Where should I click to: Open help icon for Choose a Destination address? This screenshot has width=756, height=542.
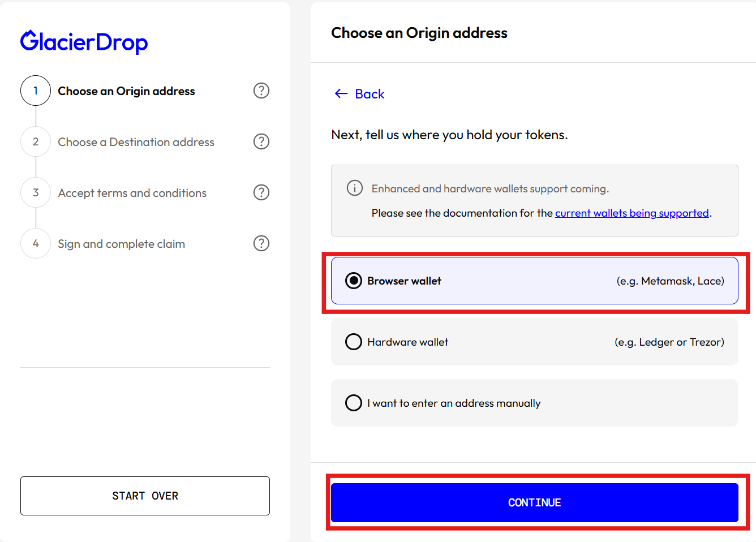pyautogui.click(x=261, y=141)
